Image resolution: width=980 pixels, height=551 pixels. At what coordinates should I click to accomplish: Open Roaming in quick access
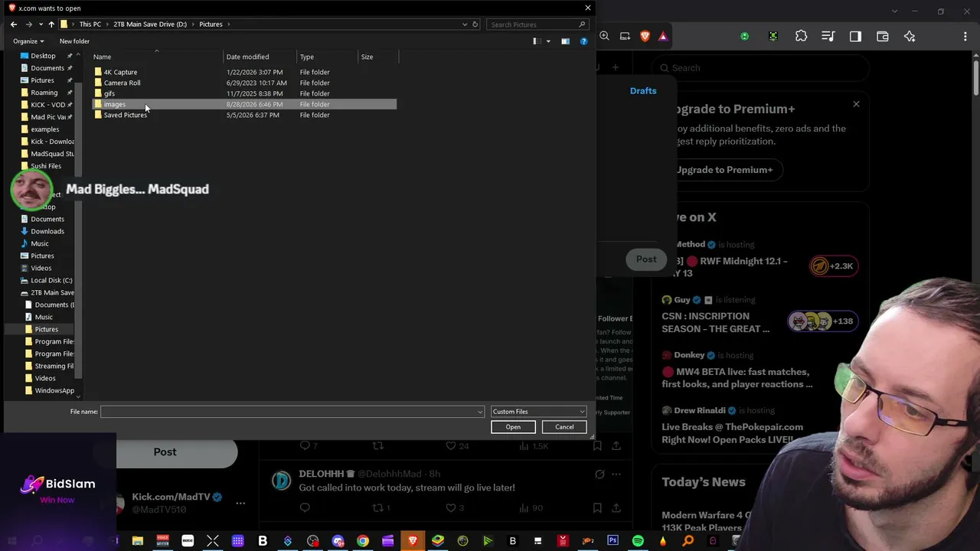pos(44,93)
